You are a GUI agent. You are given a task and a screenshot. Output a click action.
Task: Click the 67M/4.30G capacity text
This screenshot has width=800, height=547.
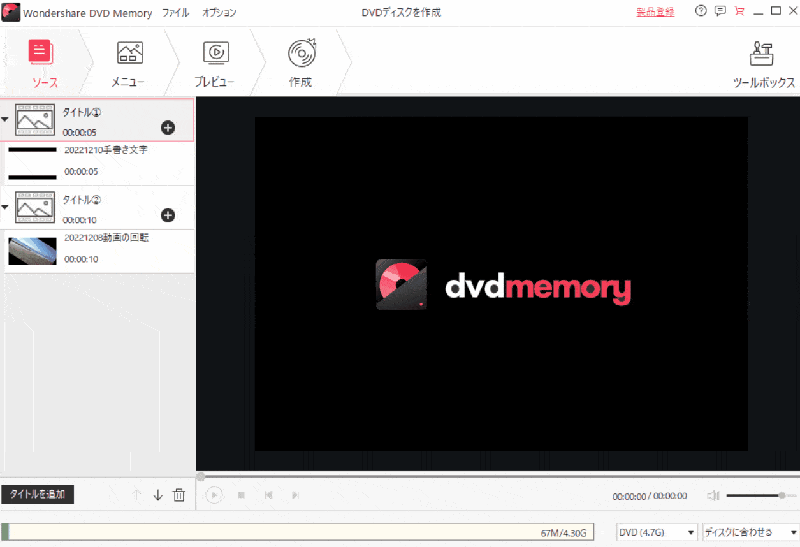click(x=563, y=533)
